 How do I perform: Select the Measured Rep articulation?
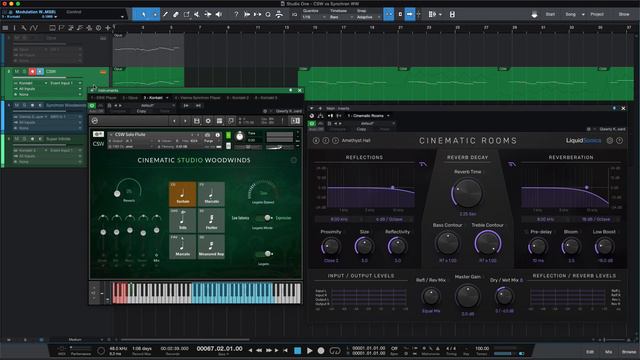click(211, 247)
